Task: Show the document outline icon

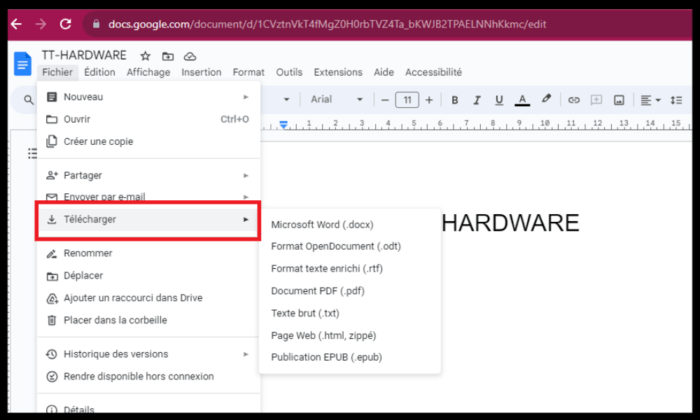Action: (x=32, y=154)
